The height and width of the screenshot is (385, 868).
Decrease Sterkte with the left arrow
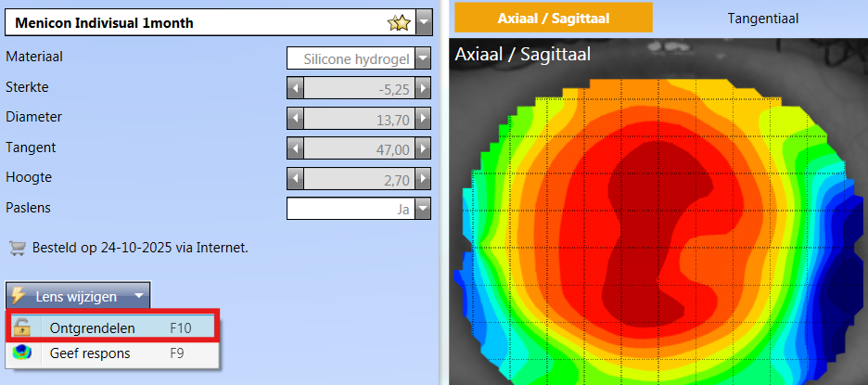296,89
